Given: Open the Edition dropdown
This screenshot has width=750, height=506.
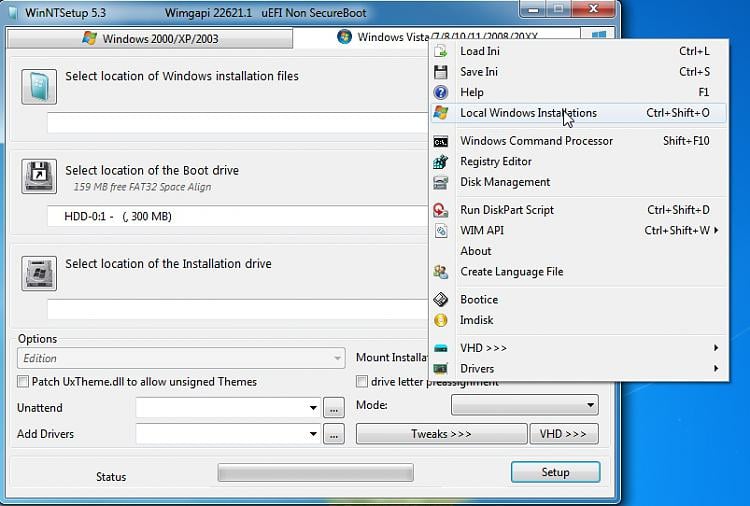Looking at the screenshot, I should click(181, 358).
